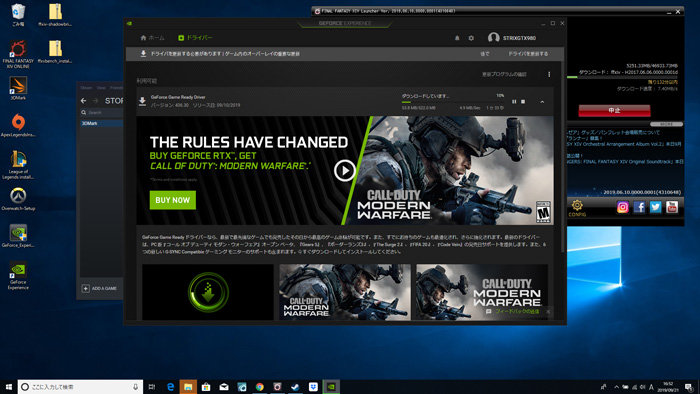Open Dropbox from the taskbar
Image resolution: width=700 pixels, height=394 pixels.
tap(313, 387)
